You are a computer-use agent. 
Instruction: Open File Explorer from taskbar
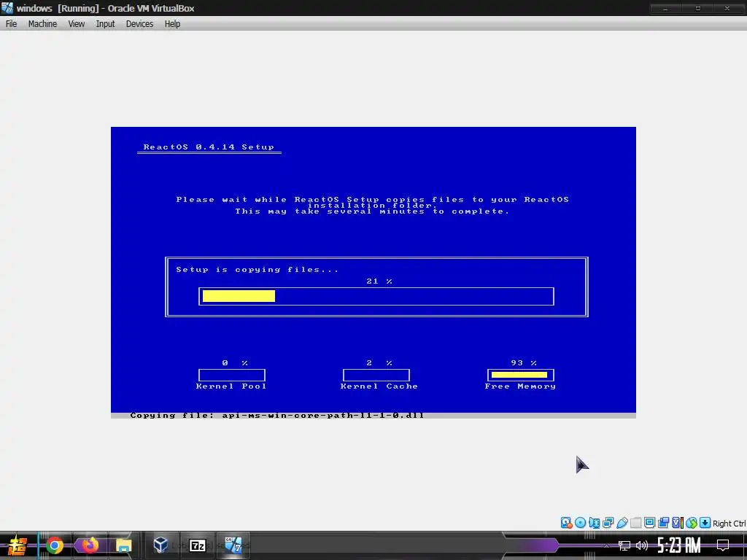click(123, 545)
